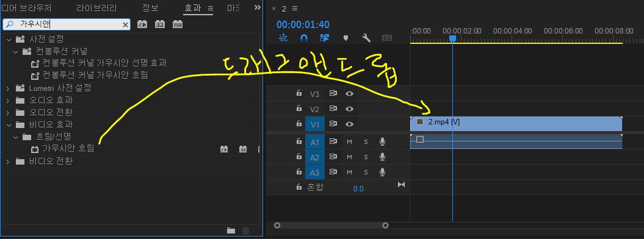Enable voice-over record on A2
The image size is (644, 239).
click(x=382, y=157)
